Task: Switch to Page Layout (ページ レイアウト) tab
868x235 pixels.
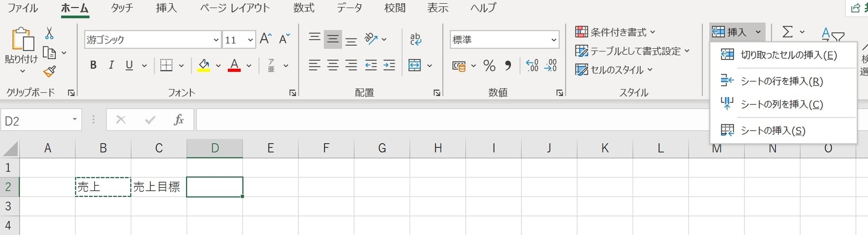Action: click(235, 8)
